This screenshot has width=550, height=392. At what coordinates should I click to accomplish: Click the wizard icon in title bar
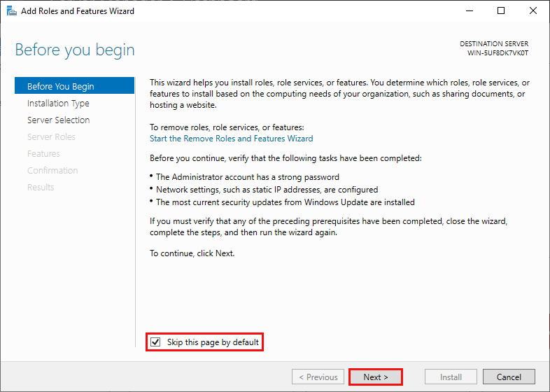coord(11,11)
